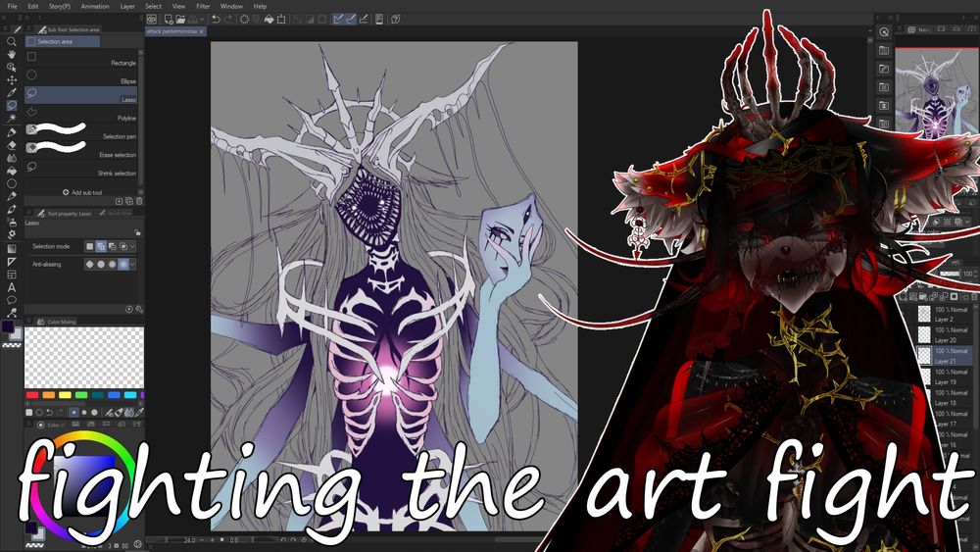Select the Figure circle tool
The width and height of the screenshot is (980, 552).
point(11,183)
